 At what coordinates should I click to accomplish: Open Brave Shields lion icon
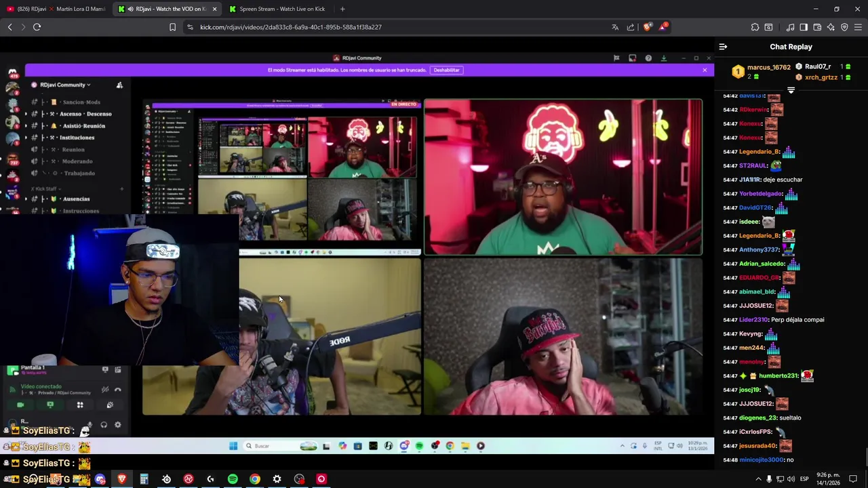(647, 27)
